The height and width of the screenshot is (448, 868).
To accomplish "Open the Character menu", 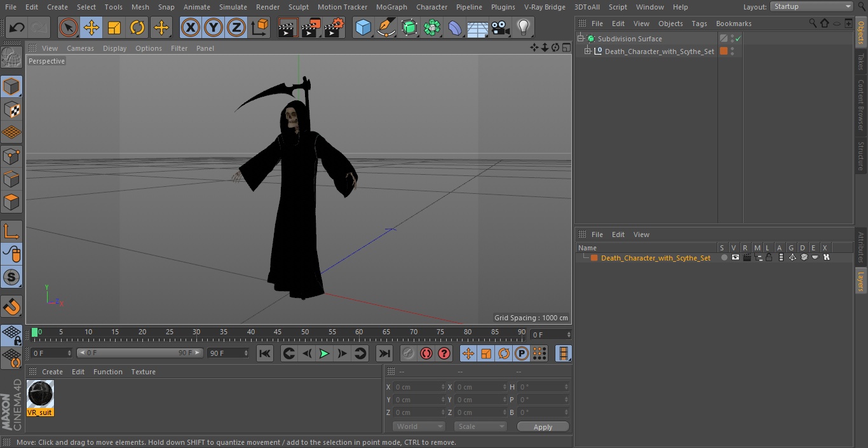I will pyautogui.click(x=431, y=7).
